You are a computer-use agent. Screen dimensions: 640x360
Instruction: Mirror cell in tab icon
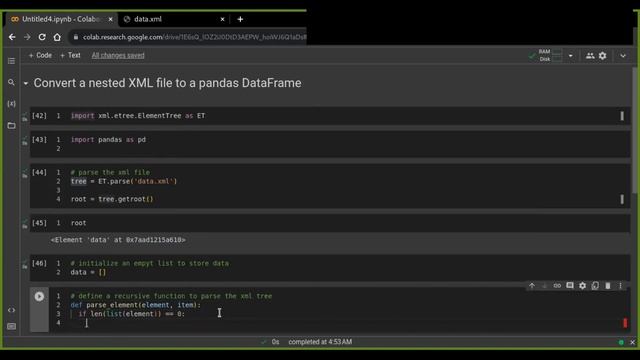pos(595,286)
